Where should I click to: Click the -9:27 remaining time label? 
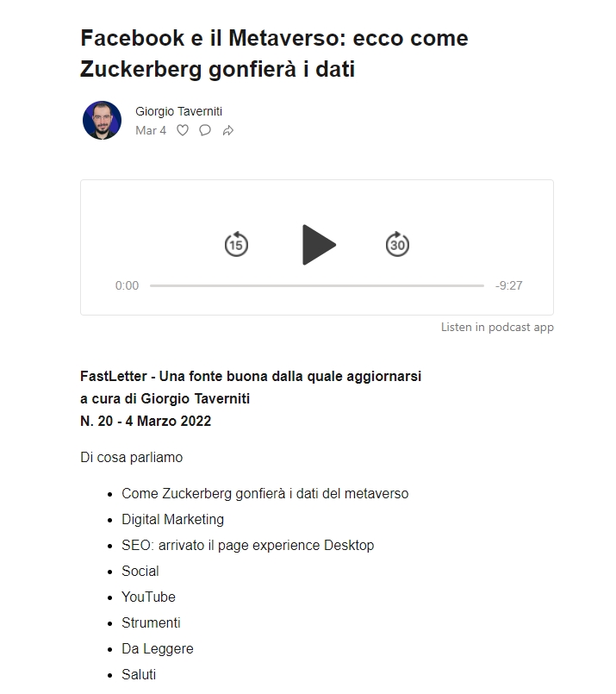tap(509, 285)
